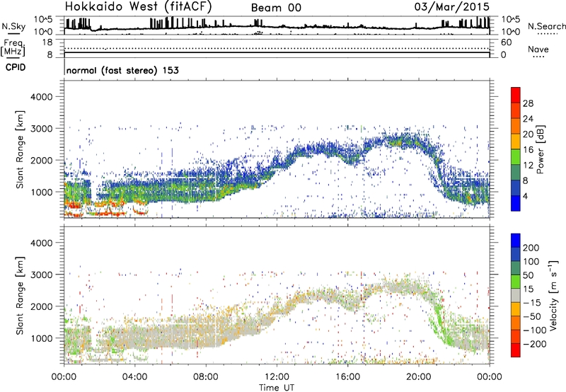566x392 pixels.
Task: Click the "60" Nave axis tick label
Action: [506, 42]
